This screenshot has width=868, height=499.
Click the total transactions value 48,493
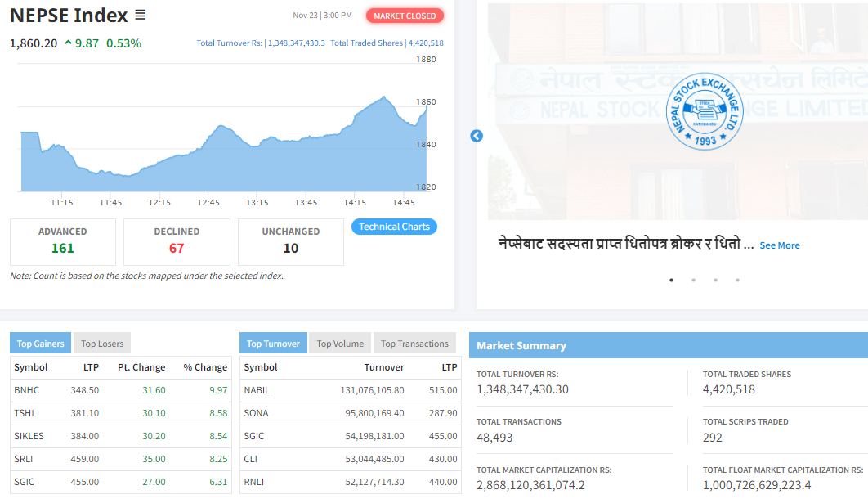(494, 438)
